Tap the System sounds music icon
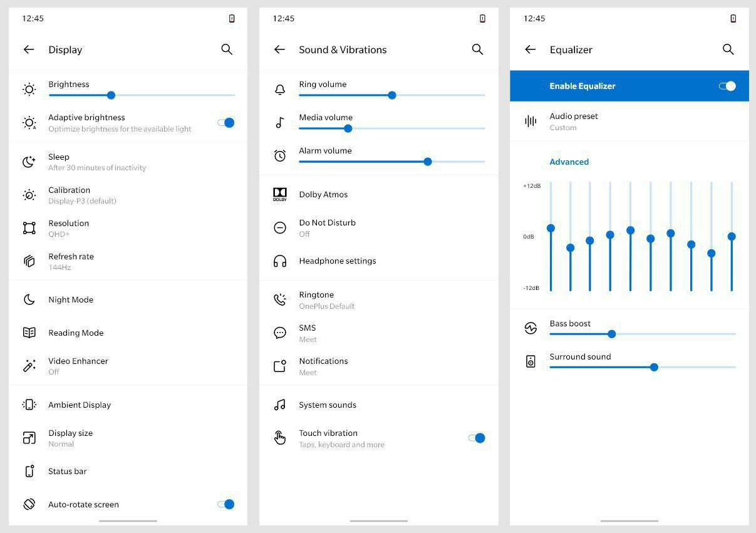This screenshot has width=756, height=533. (x=280, y=405)
